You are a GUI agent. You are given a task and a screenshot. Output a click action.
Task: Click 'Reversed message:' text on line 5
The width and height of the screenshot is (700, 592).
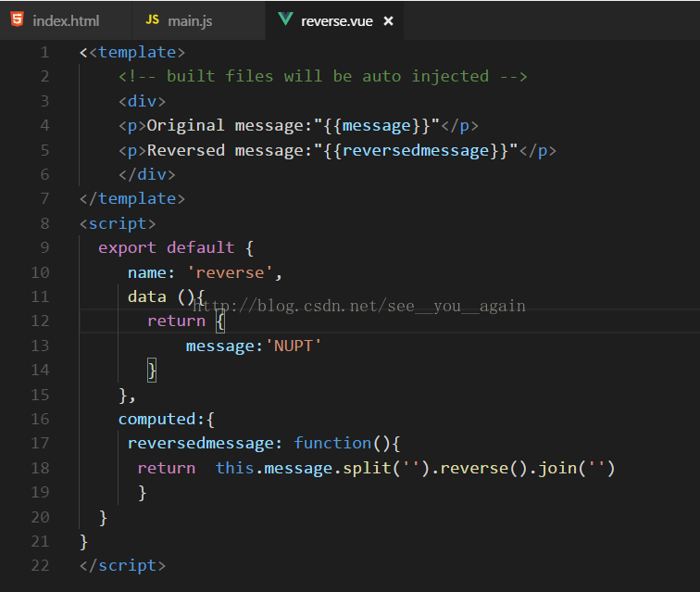tap(230, 151)
